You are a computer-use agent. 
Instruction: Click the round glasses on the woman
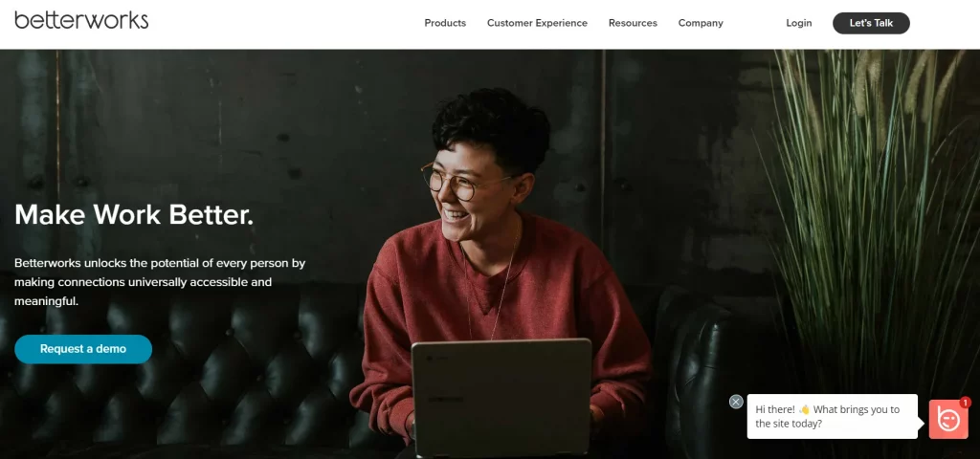tap(459, 181)
